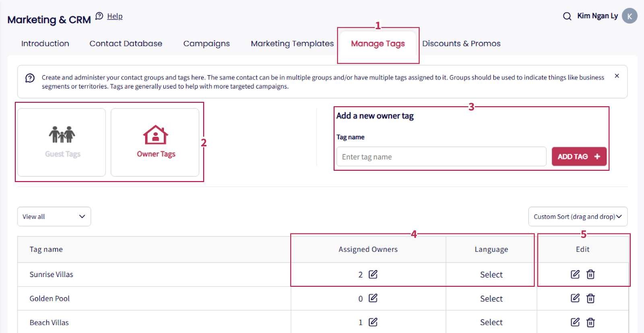Open the Help link

click(115, 16)
